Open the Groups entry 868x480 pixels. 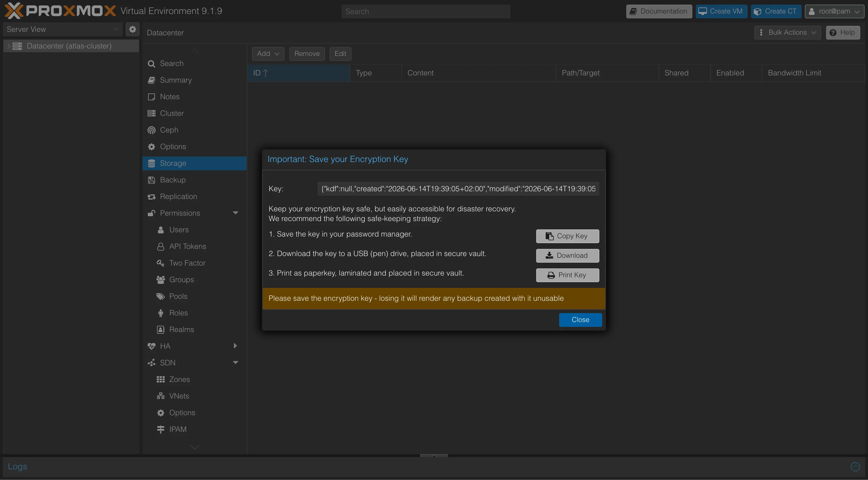click(194, 280)
